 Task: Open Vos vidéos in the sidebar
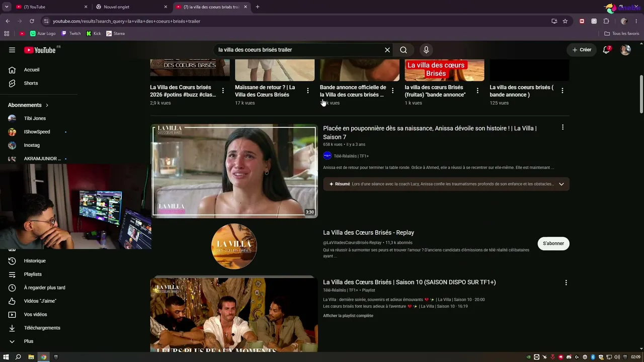pyautogui.click(x=35, y=314)
